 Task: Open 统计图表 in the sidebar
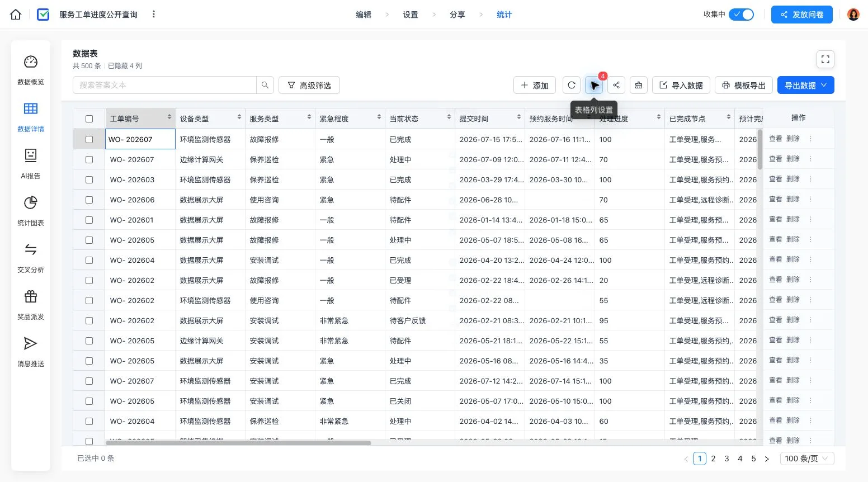pos(31,211)
